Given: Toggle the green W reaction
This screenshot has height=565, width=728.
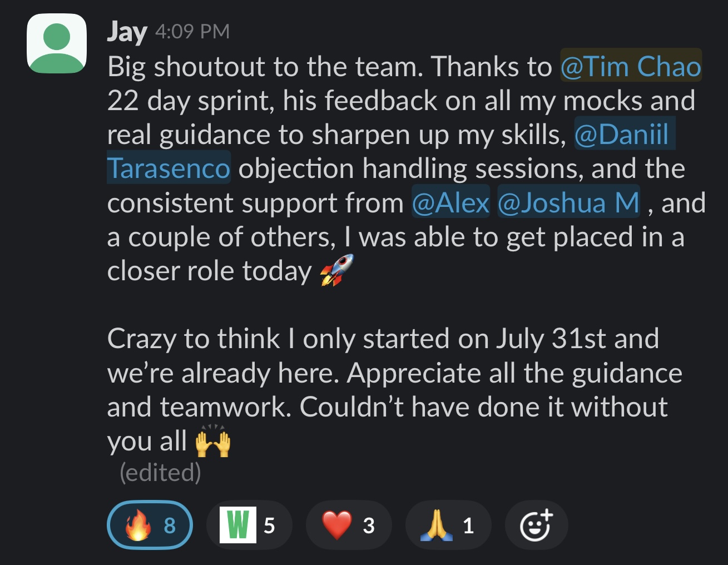Looking at the screenshot, I should [249, 525].
